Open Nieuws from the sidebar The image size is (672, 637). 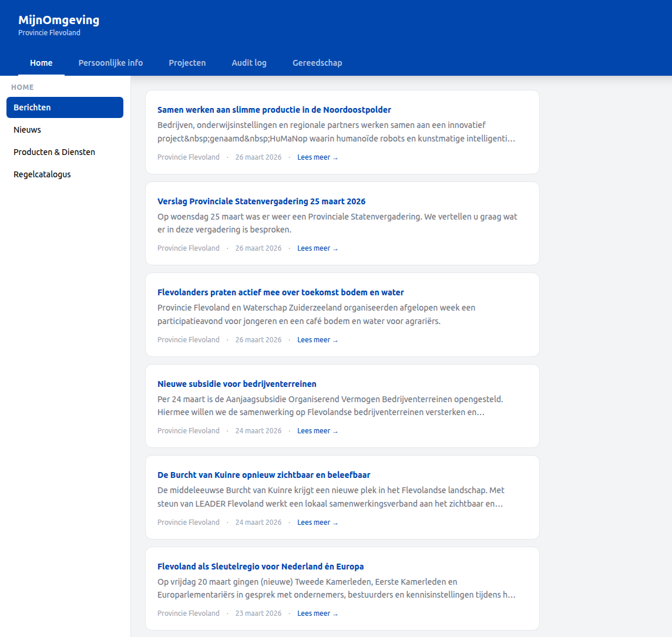point(27,130)
